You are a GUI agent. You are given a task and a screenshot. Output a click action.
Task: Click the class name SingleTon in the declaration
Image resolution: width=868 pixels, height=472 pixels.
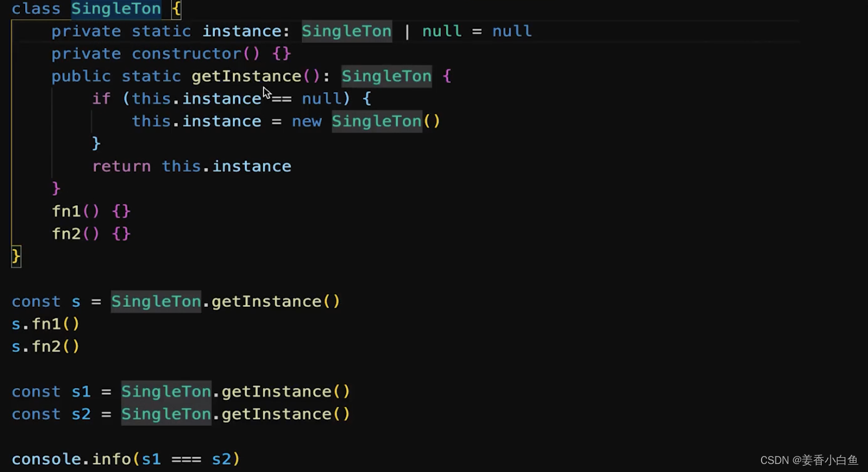[x=116, y=9]
